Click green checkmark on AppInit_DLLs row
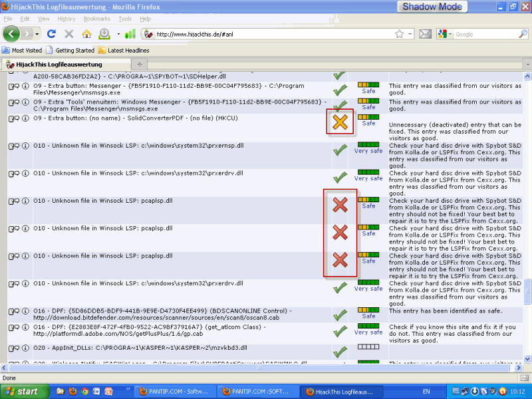Screen dimensions: 532x399 click(x=340, y=352)
